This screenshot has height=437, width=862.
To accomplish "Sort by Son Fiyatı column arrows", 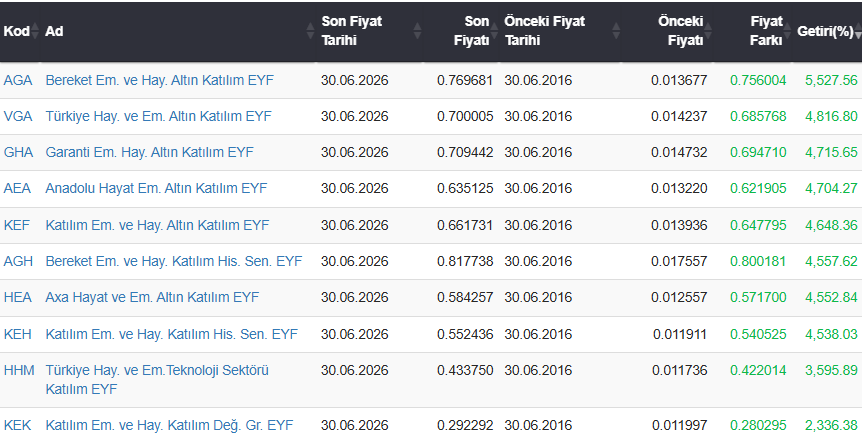I will 494,31.
